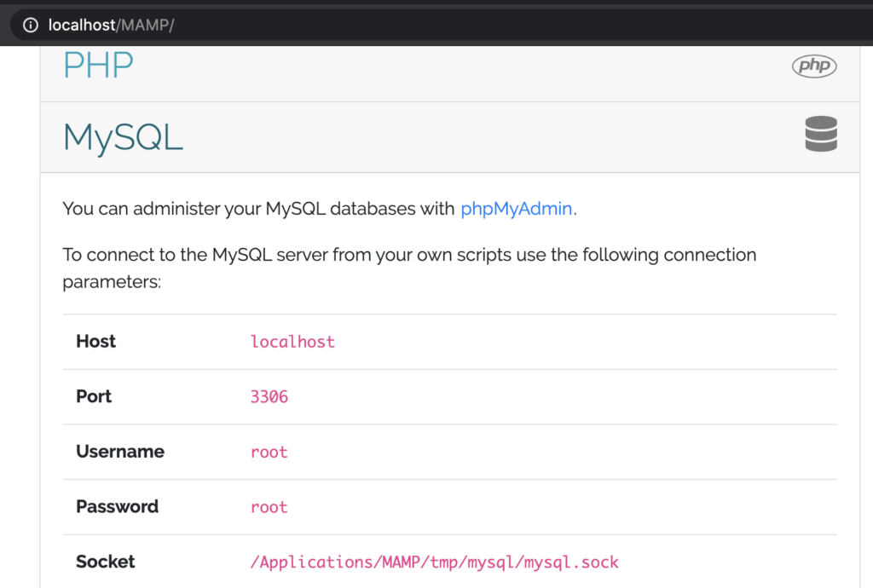873x588 pixels.
Task: Click the php logo icon
Action: pos(814,66)
